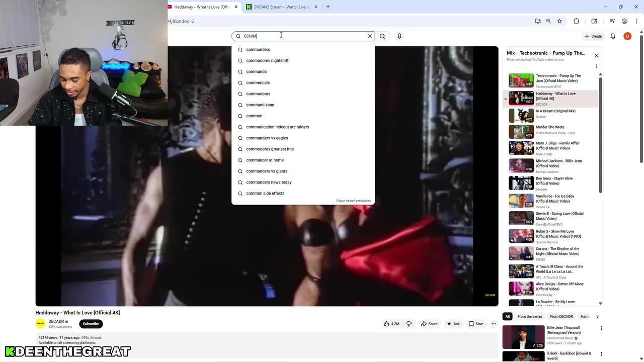Open the Ask AI button

tap(453, 324)
